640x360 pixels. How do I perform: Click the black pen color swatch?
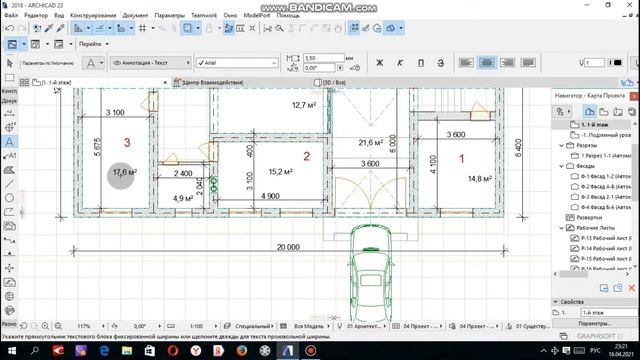617,62
